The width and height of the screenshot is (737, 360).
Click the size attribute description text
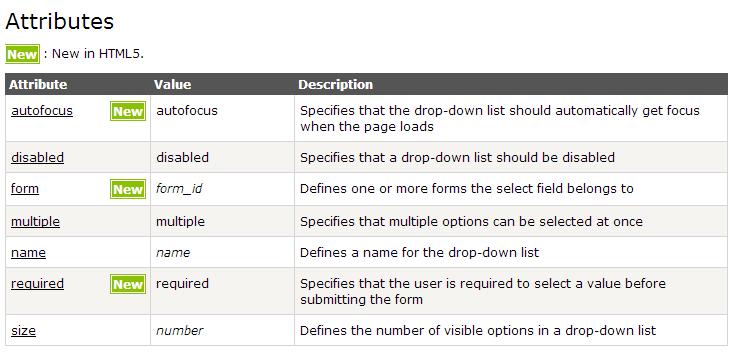pos(478,331)
